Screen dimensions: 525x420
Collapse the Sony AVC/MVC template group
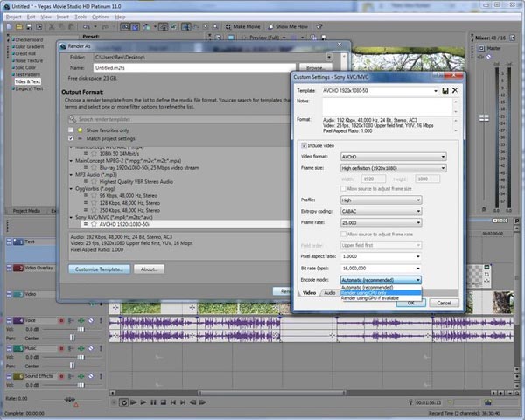pyautogui.click(x=71, y=217)
